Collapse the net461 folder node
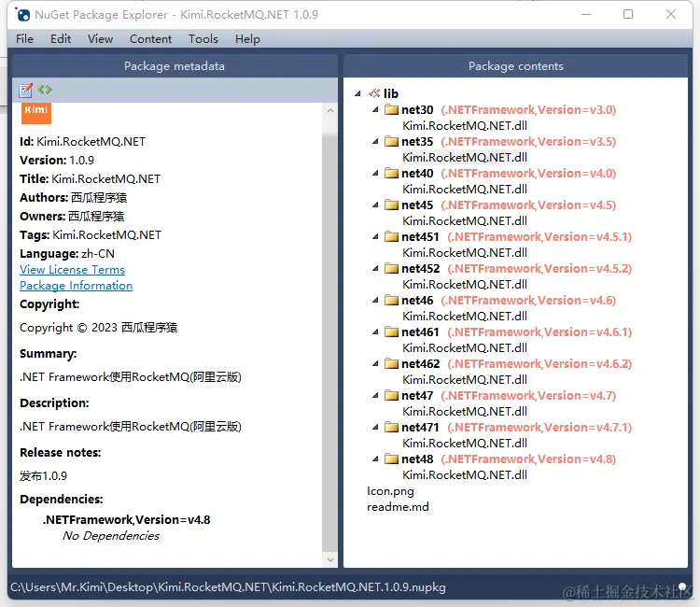Image resolution: width=700 pixels, height=607 pixels. [375, 332]
